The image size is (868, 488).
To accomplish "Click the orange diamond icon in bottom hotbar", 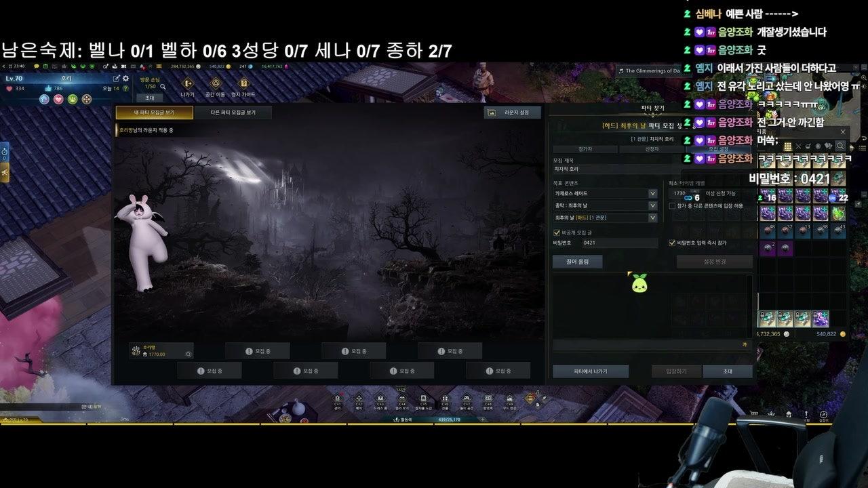I will coord(530,399).
